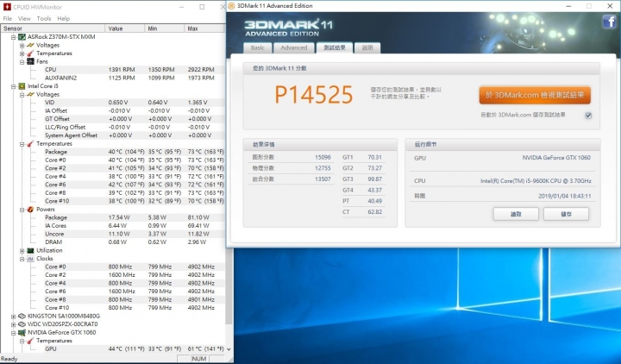Click the 圖形分數 graphics score 15096 row
Screen dimensions: 621x364
click(x=292, y=157)
